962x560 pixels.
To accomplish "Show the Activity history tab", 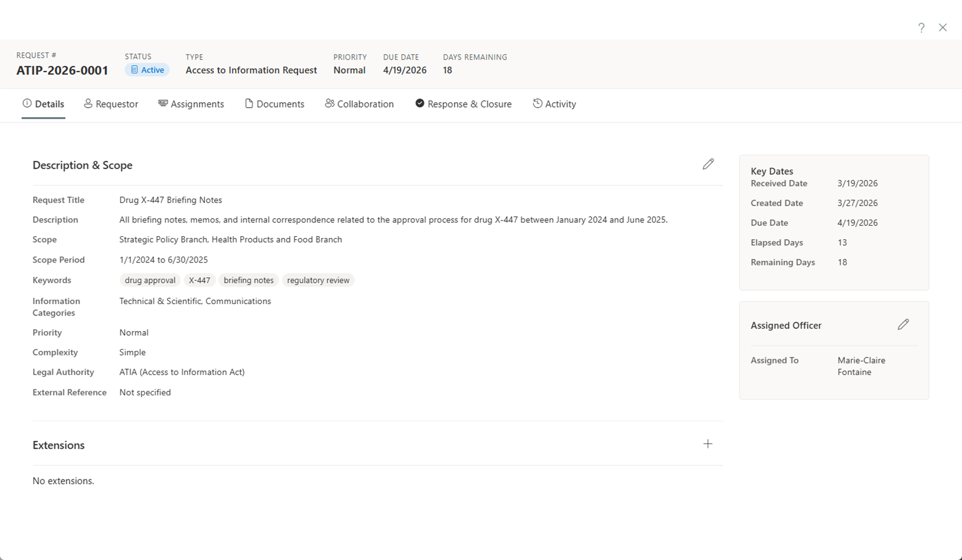I will point(554,104).
